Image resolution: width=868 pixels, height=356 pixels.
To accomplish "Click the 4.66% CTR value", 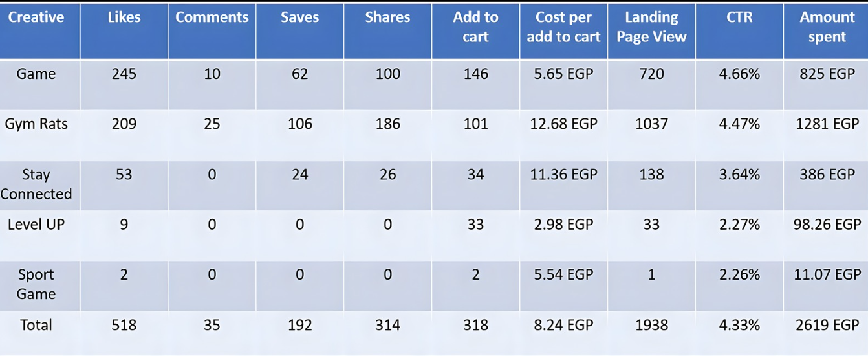I will (739, 74).
